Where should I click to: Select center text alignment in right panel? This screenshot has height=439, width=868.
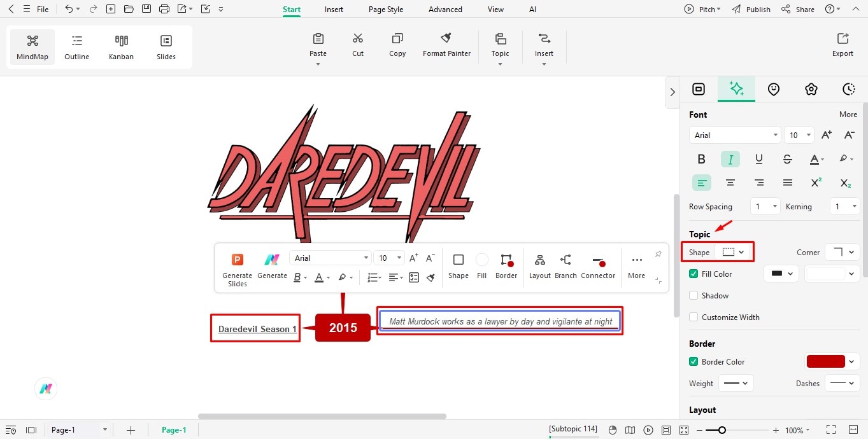tap(730, 183)
